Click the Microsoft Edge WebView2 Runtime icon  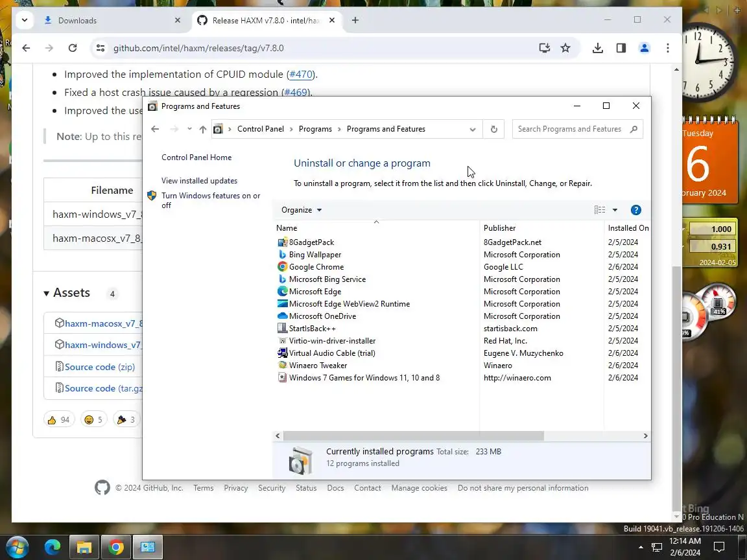282,304
